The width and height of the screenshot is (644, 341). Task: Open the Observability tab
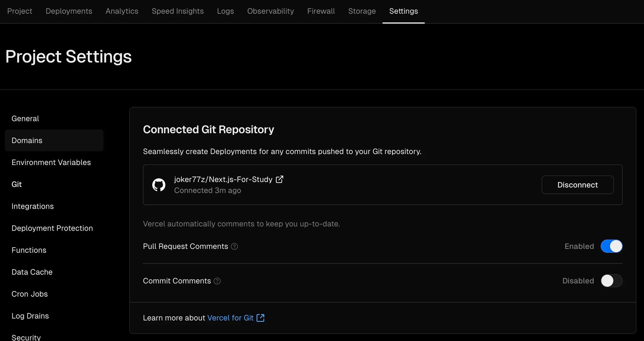[271, 11]
